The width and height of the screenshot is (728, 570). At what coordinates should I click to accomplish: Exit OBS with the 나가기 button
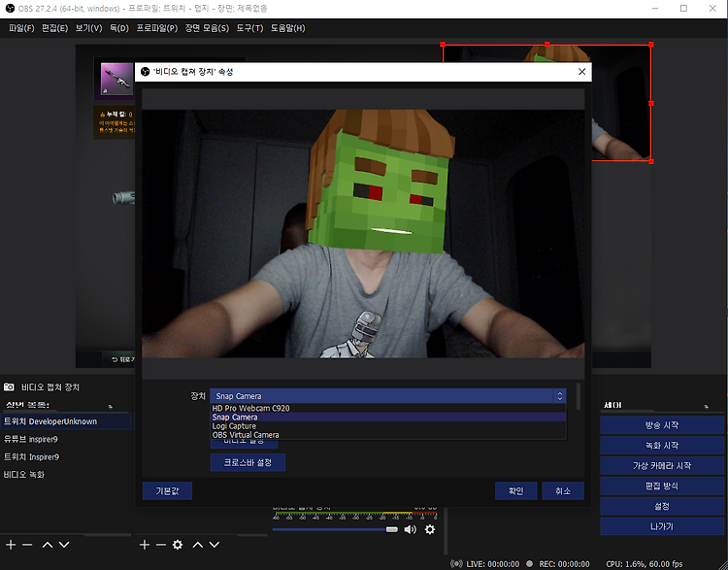[662, 527]
